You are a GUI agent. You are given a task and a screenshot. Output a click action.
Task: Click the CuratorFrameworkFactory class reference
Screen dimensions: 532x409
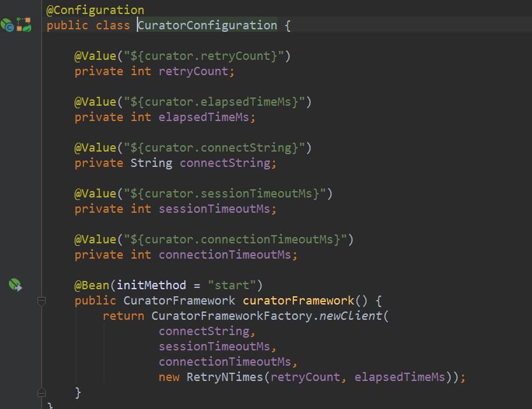[232, 316]
